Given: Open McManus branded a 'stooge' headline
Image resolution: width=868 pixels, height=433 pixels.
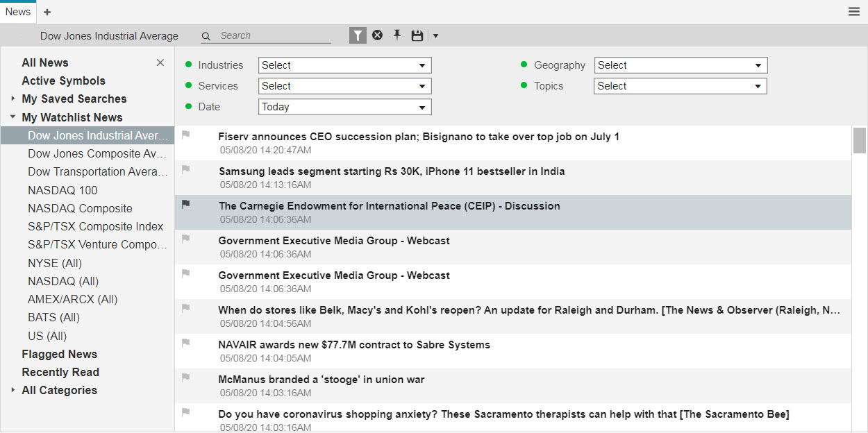Looking at the screenshot, I should pos(322,380).
